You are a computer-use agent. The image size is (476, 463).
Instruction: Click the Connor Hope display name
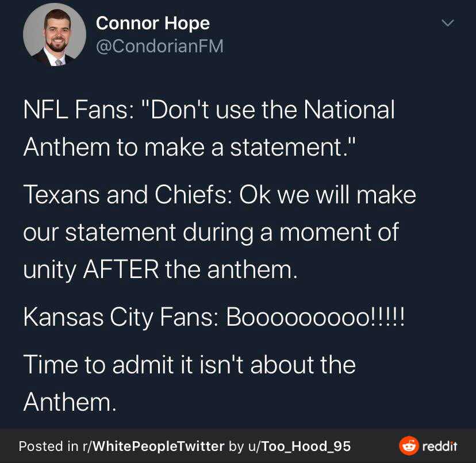(x=153, y=24)
